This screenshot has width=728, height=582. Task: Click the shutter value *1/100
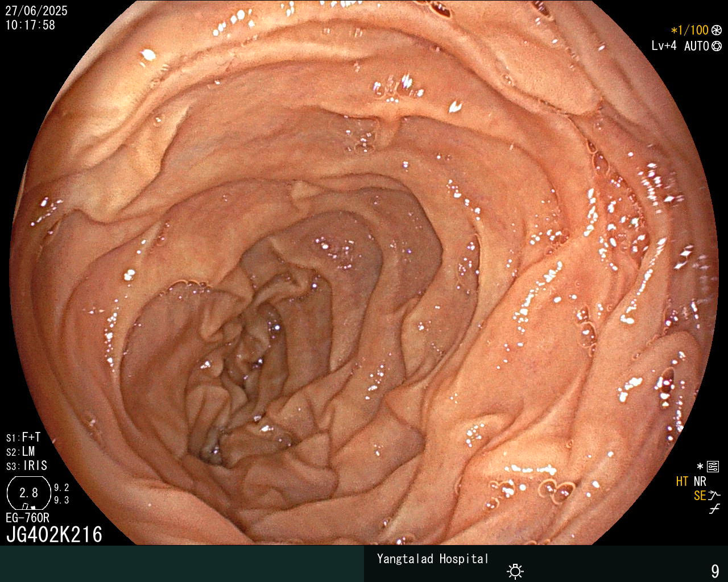[x=690, y=30]
